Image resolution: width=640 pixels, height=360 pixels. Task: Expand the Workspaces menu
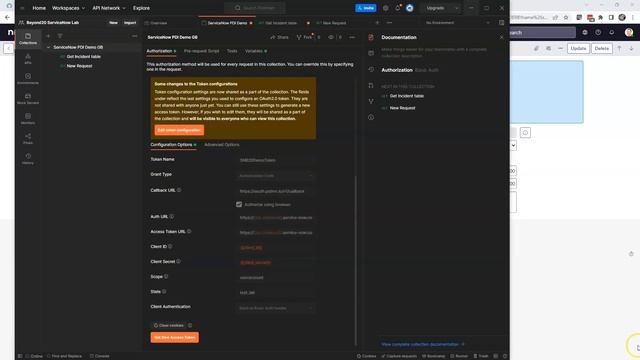(68, 8)
